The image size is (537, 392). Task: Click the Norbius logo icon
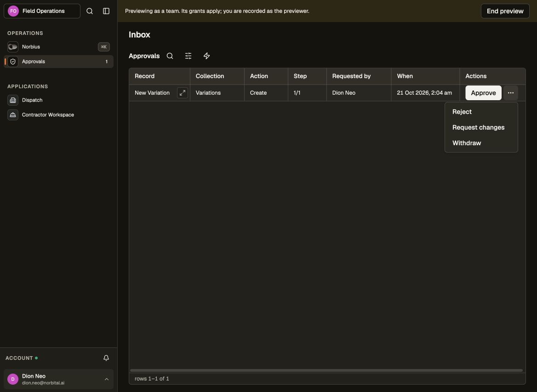[13, 47]
